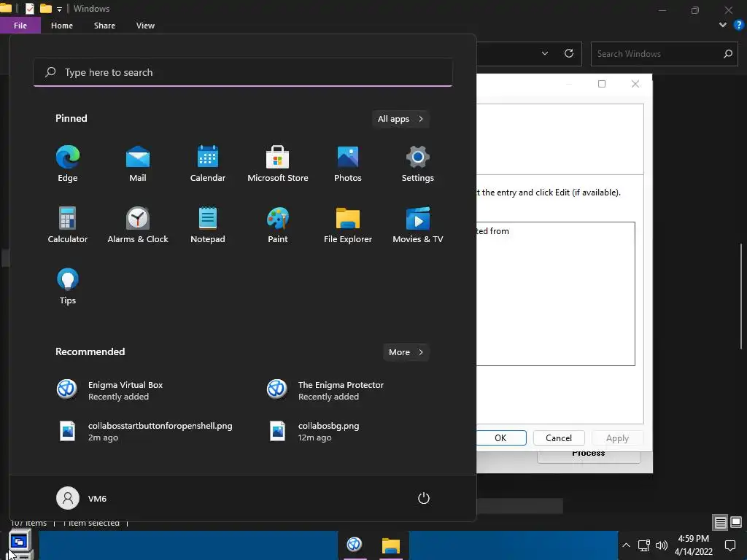This screenshot has height=560, width=747.
Task: Click Cancel in the dialog
Action: 559,437
